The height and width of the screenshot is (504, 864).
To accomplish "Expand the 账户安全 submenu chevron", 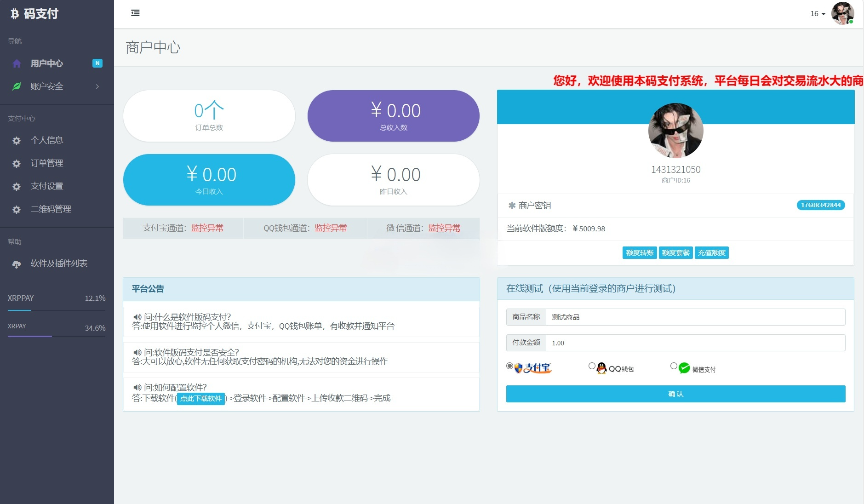I will click(x=97, y=86).
